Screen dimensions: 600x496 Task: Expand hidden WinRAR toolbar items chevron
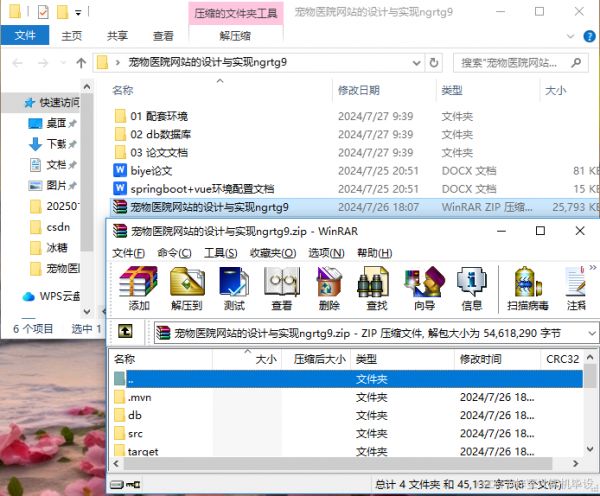[x=593, y=268]
